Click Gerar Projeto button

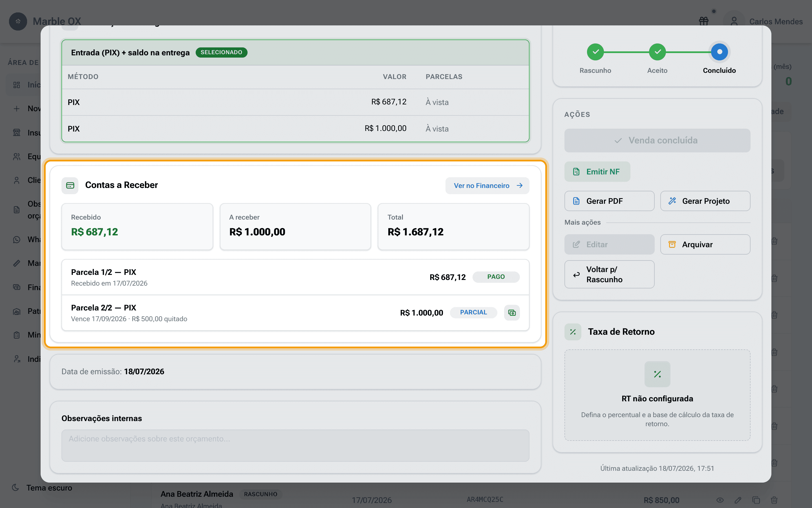pos(705,201)
